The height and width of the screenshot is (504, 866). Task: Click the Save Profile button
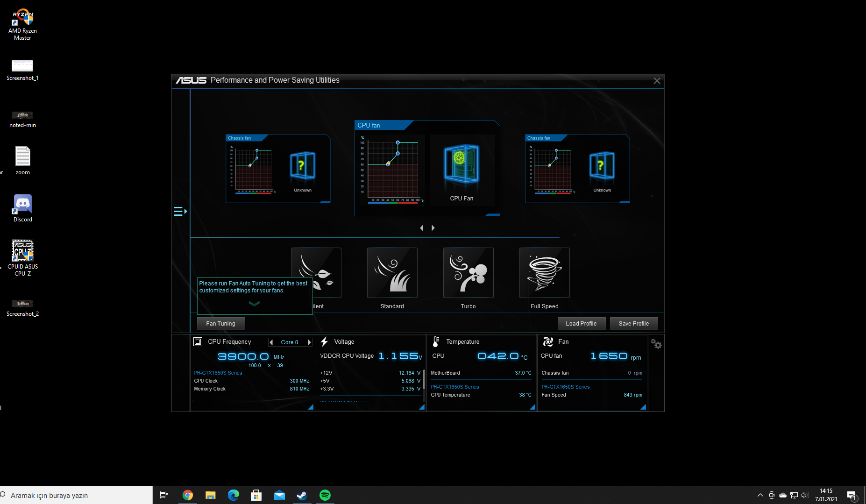(x=634, y=323)
